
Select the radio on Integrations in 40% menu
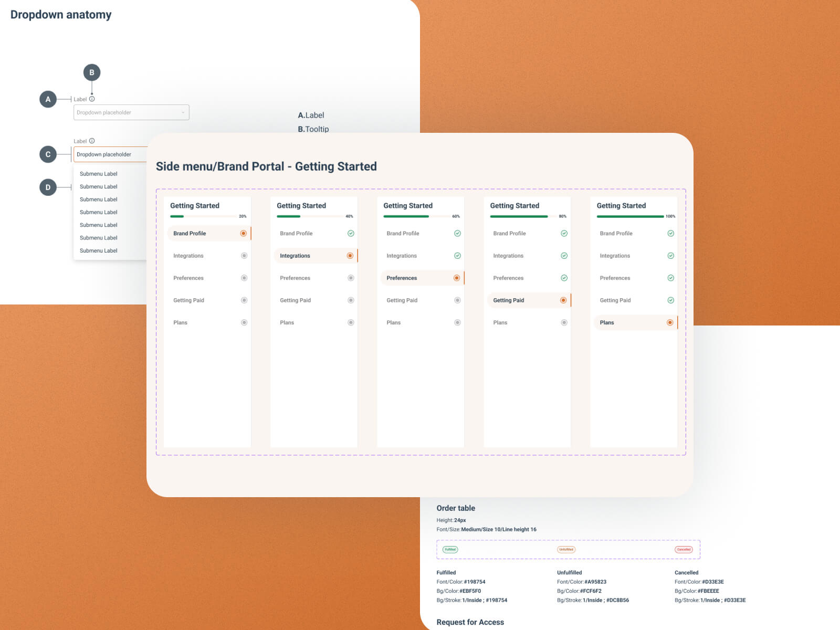pyautogui.click(x=351, y=256)
